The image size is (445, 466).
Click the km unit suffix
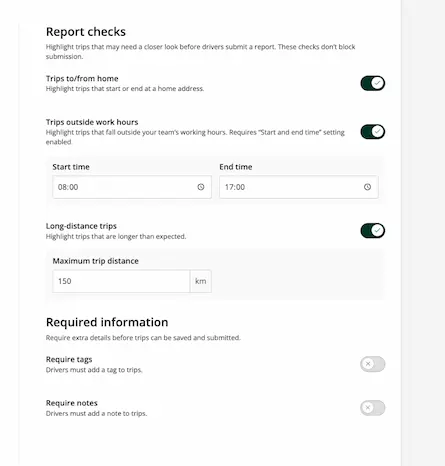pos(200,281)
